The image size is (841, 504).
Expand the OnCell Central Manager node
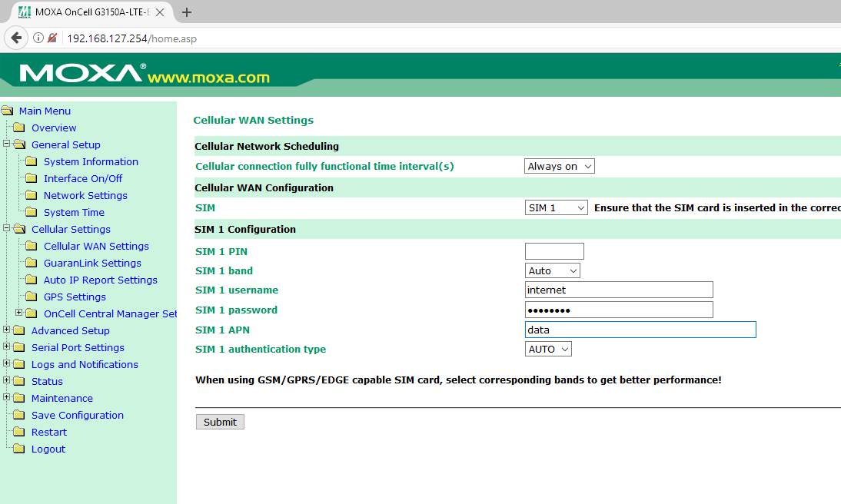pyautogui.click(x=18, y=313)
